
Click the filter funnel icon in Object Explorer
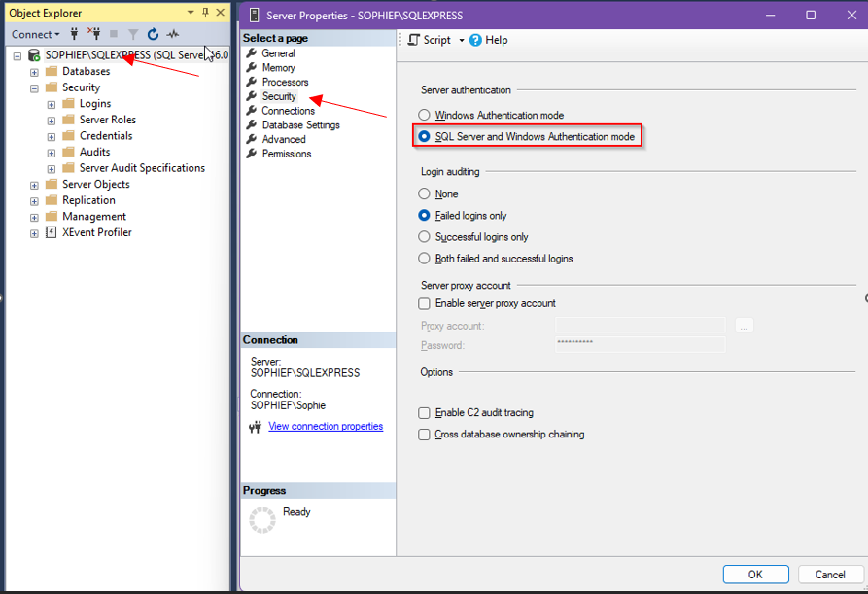[x=133, y=34]
